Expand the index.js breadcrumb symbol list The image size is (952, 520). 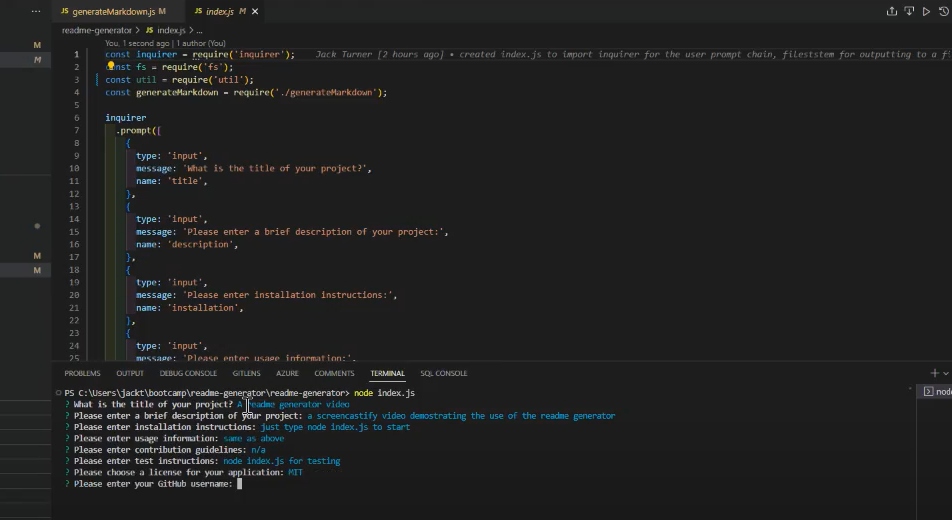coord(172,31)
